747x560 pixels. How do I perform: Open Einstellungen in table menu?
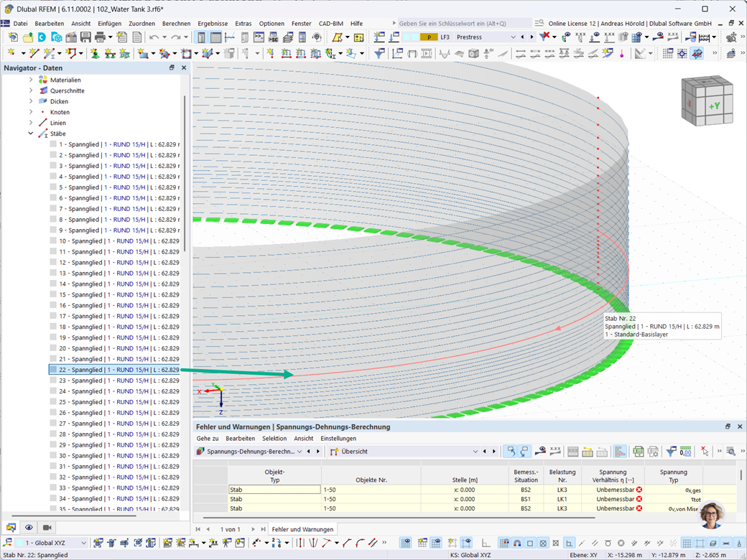click(x=338, y=439)
